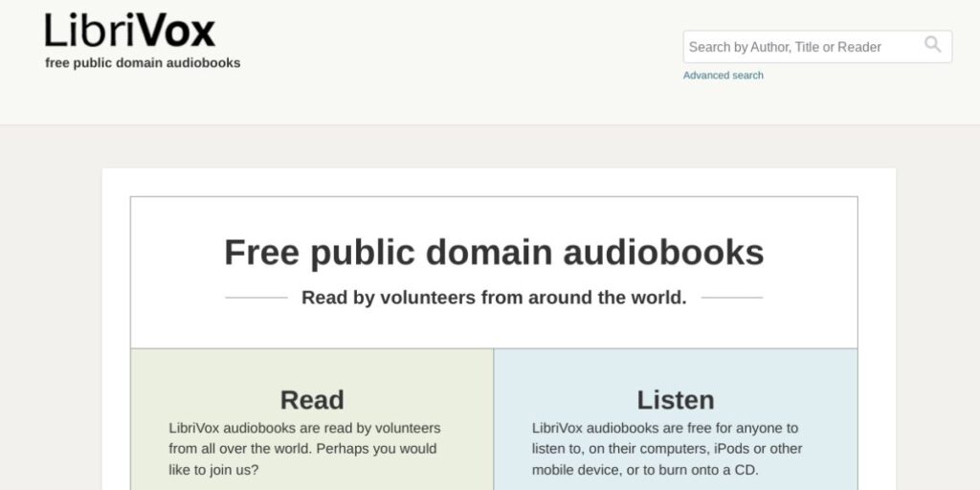Select the Listen heading panel

[x=676, y=400]
